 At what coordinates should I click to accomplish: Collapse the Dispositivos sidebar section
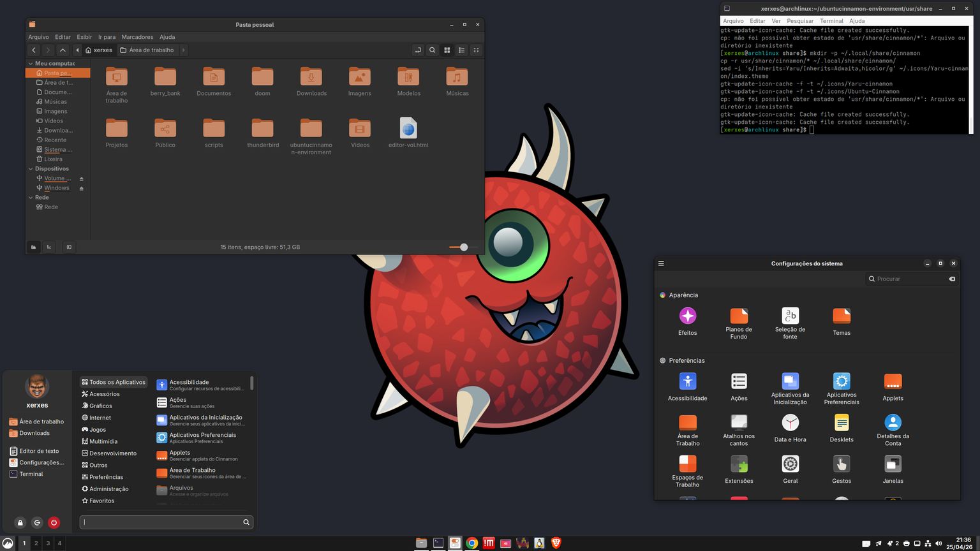[x=31, y=169]
